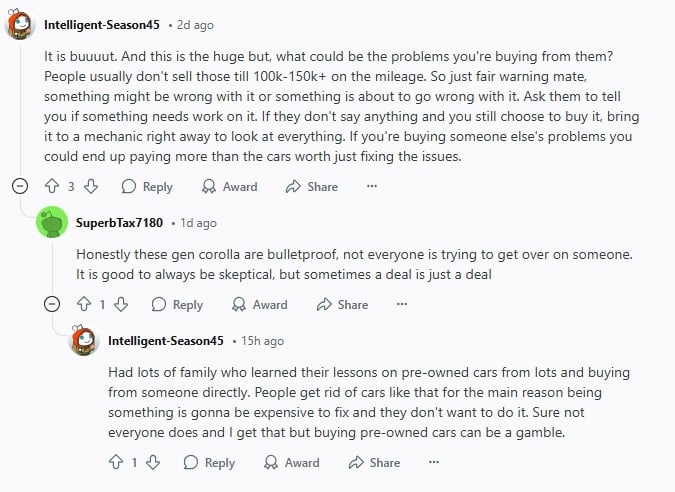Downvote SuperbTax7180's comment
675x492 pixels.
[x=121, y=304]
